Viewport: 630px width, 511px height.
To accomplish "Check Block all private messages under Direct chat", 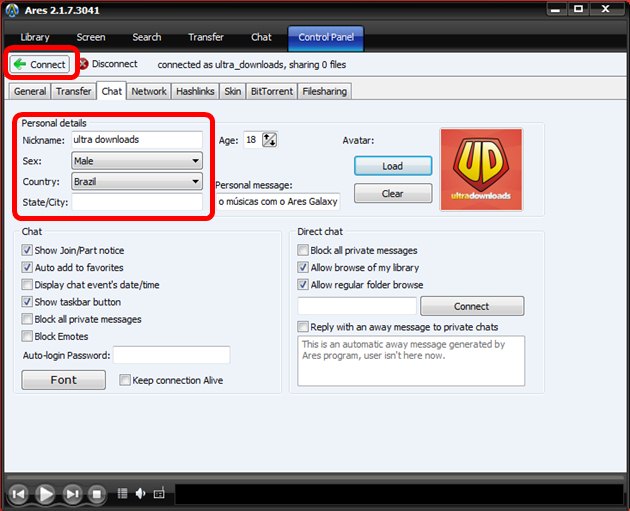I will tap(303, 250).
